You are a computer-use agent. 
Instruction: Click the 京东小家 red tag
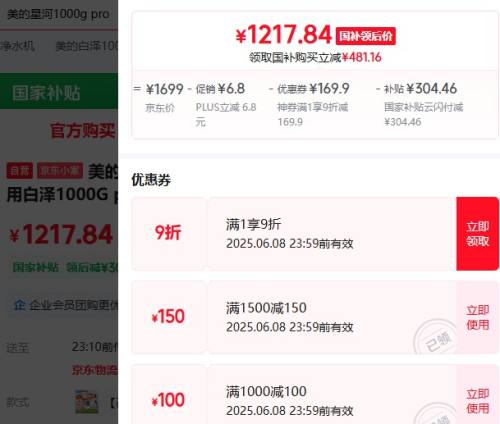pyautogui.click(x=60, y=171)
